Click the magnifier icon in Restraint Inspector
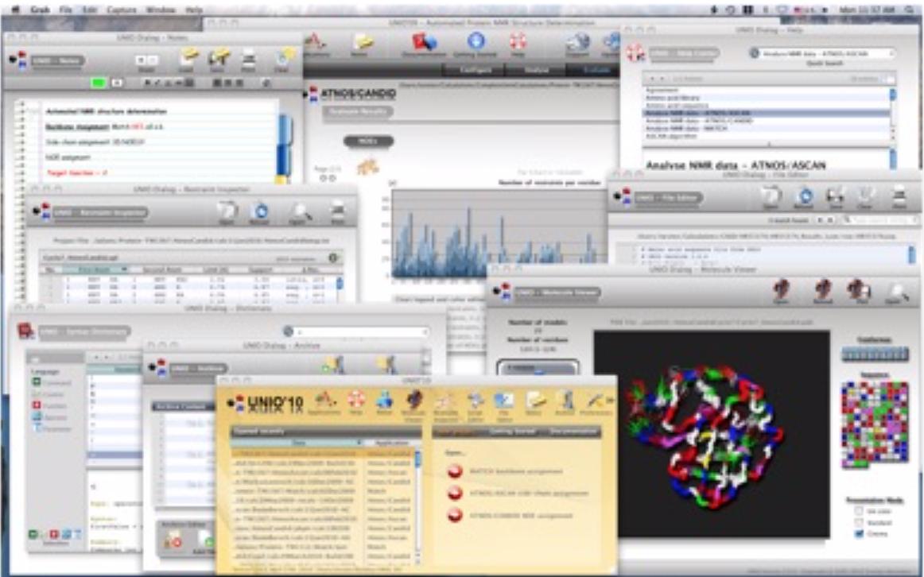Image resolution: width=924 pixels, height=577 pixels. 300,213
